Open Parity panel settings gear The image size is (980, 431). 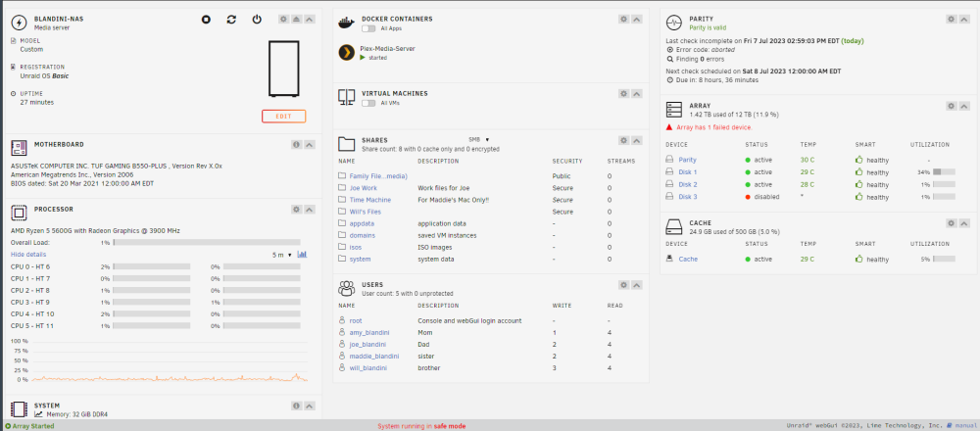[x=952, y=20]
